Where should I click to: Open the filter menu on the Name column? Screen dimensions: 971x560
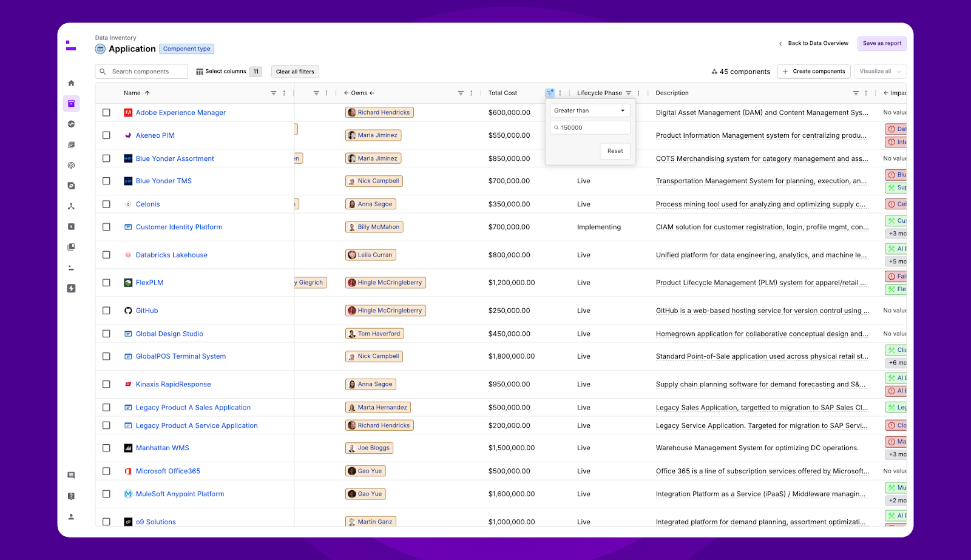coord(273,93)
